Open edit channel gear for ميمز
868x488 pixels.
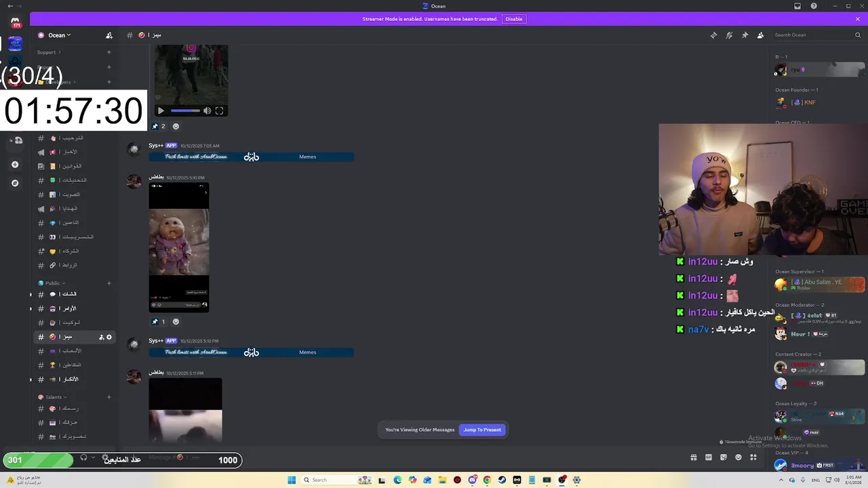[x=109, y=337]
